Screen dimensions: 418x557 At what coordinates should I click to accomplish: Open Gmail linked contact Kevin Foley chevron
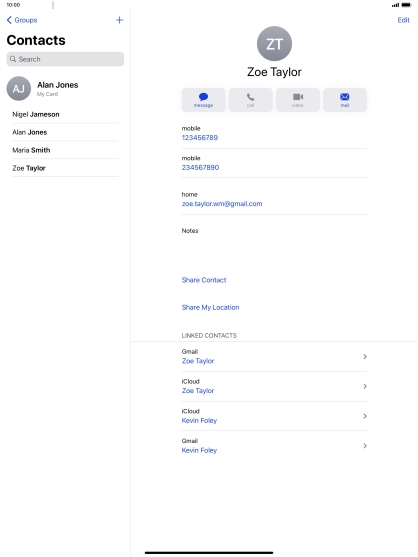point(365,446)
